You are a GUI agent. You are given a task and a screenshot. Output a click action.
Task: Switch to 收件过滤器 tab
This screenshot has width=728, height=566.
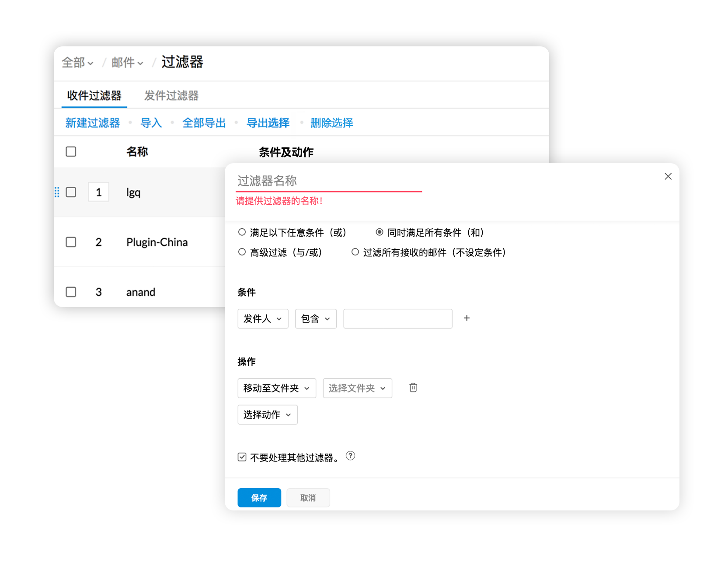click(x=94, y=95)
